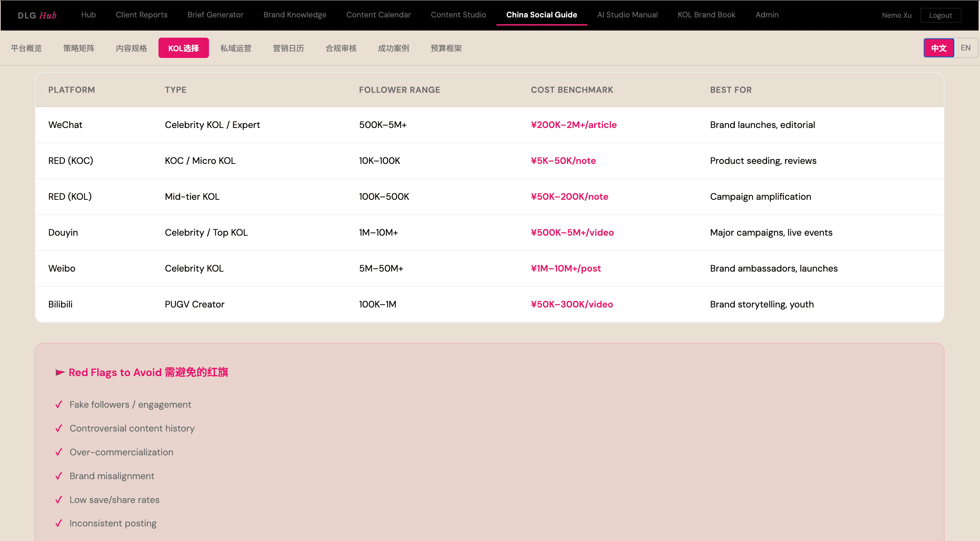Image resolution: width=980 pixels, height=541 pixels.
Task: Open the KOL Brand Book page
Action: (706, 15)
